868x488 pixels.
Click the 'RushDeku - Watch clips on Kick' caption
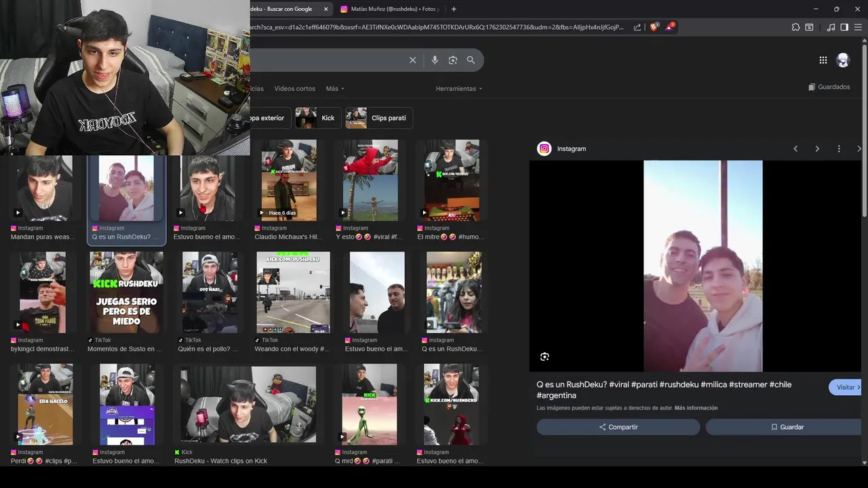221,461
